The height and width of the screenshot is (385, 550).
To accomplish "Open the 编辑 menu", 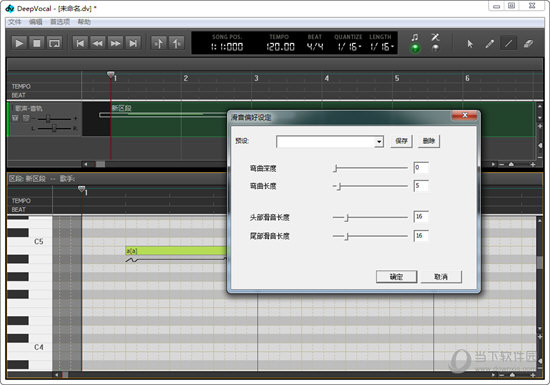I will pyautogui.click(x=35, y=22).
